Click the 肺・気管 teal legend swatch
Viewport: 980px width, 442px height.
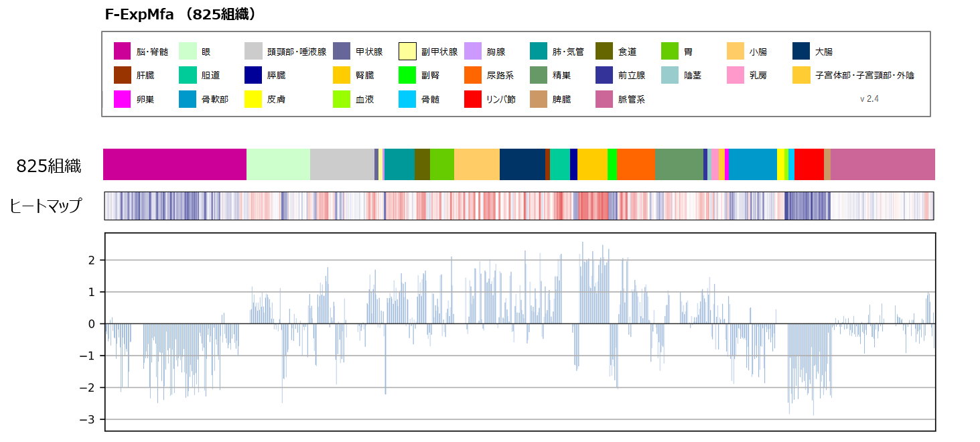pos(538,52)
